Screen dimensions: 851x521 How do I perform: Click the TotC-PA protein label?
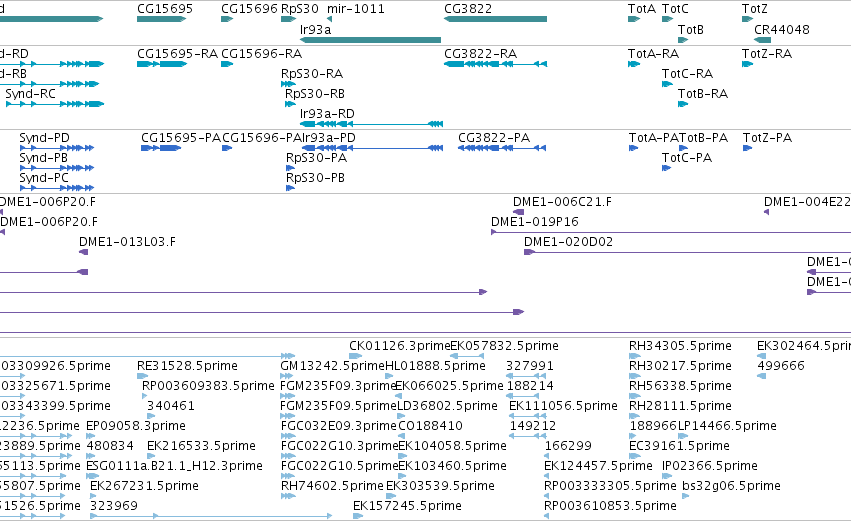(687, 158)
